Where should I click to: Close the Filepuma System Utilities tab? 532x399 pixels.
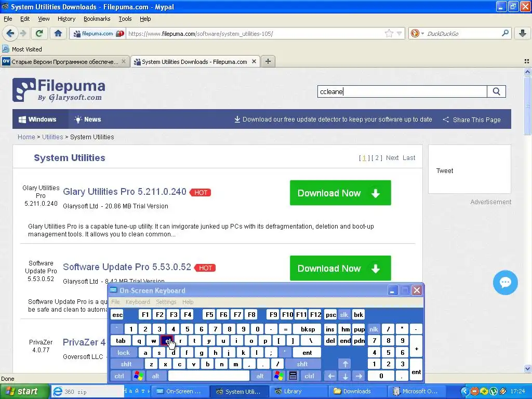click(254, 61)
